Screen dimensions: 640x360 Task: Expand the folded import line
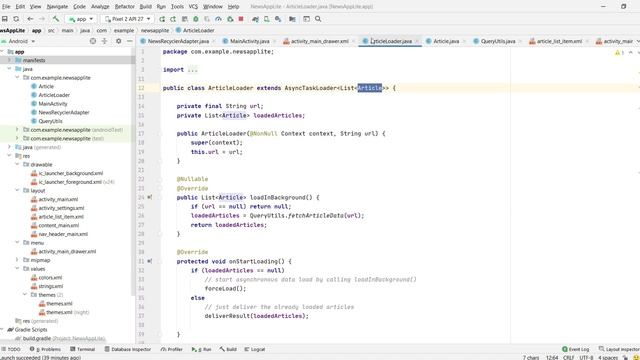click(x=192, y=70)
